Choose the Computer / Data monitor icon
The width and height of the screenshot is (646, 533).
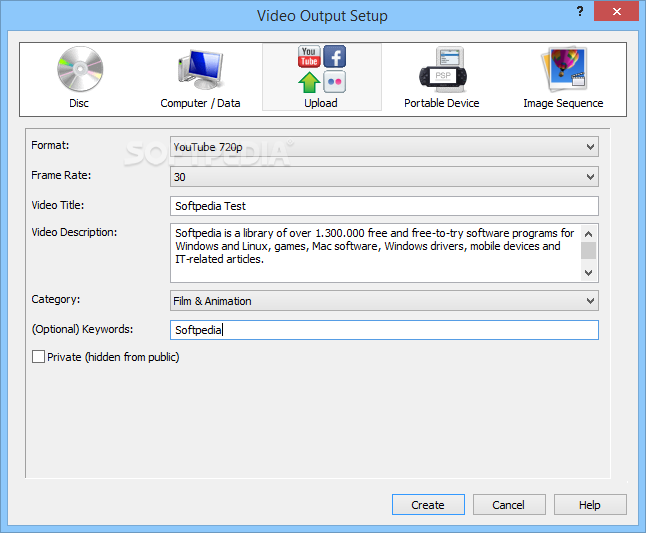(x=201, y=69)
